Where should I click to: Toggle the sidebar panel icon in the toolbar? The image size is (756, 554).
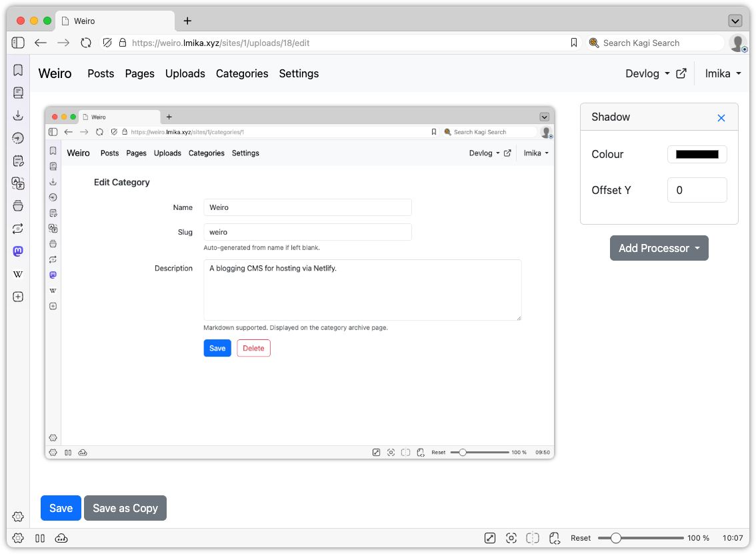click(18, 42)
